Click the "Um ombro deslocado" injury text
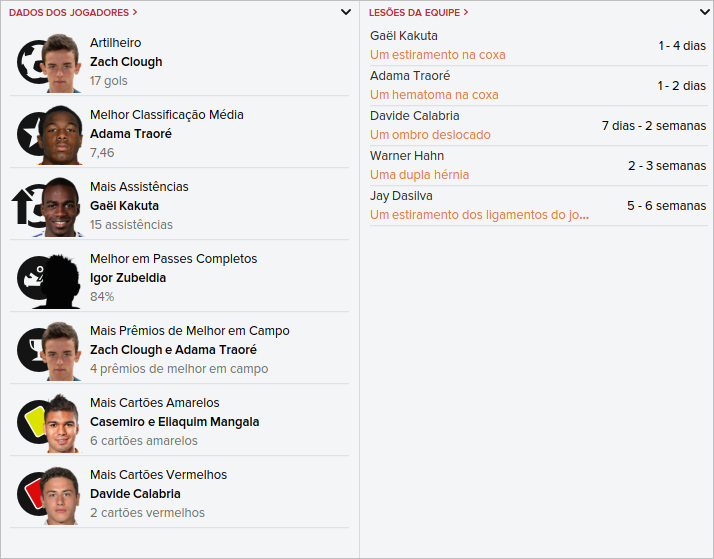Image resolution: width=714 pixels, height=559 pixels. (x=430, y=135)
